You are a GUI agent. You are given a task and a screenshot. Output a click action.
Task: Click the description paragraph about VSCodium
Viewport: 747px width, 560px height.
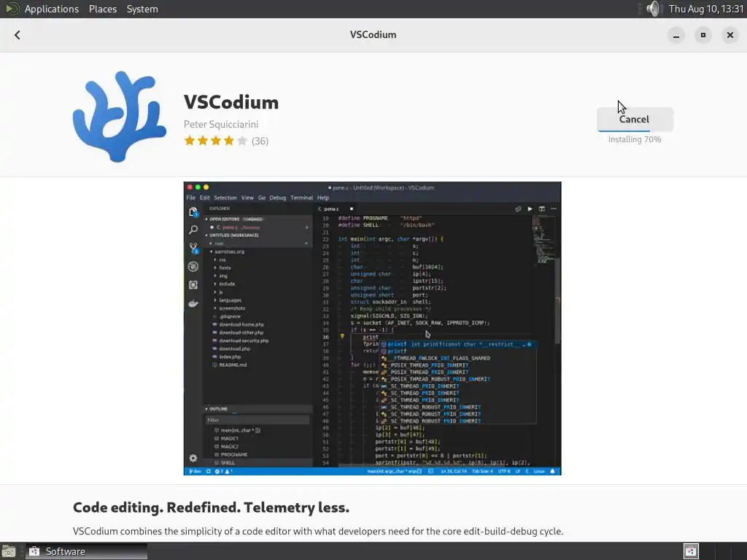pos(318,531)
